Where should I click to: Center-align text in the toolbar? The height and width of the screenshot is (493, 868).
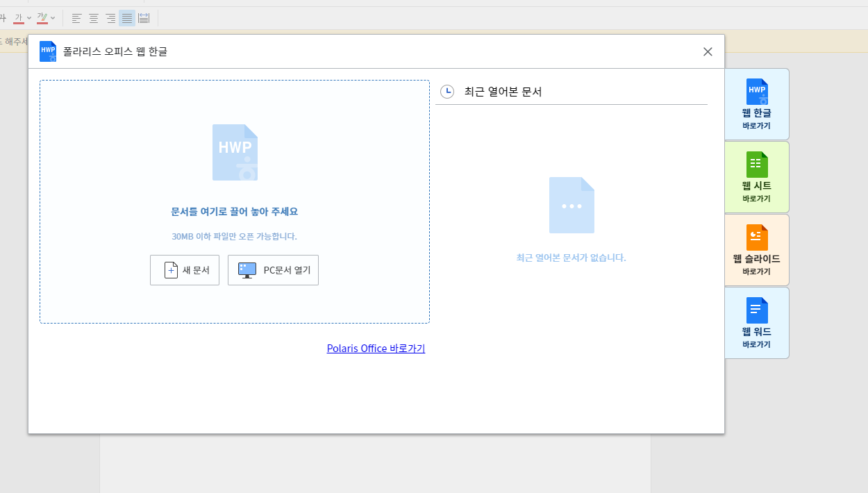[94, 18]
